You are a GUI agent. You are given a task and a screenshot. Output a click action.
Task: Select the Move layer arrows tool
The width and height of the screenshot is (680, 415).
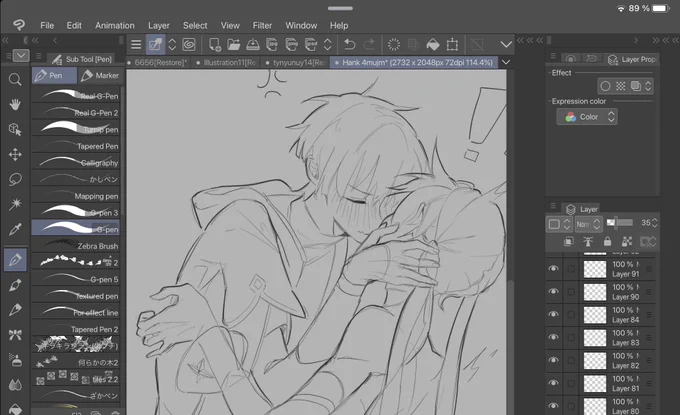[x=15, y=154]
